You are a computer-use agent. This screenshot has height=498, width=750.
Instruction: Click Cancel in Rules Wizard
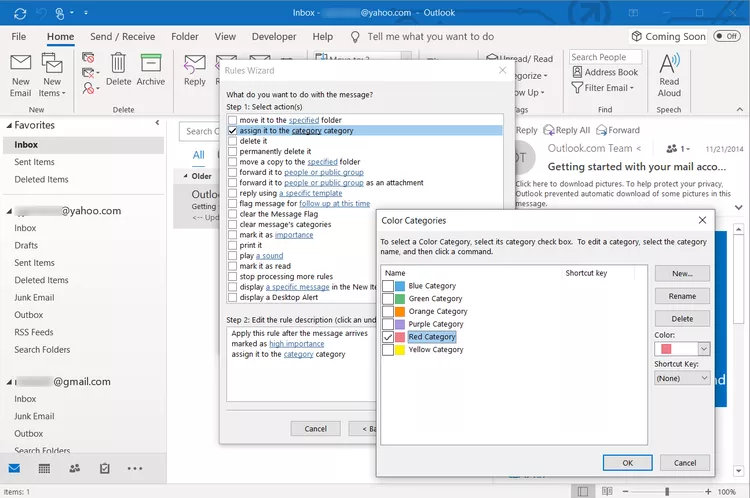point(316,429)
